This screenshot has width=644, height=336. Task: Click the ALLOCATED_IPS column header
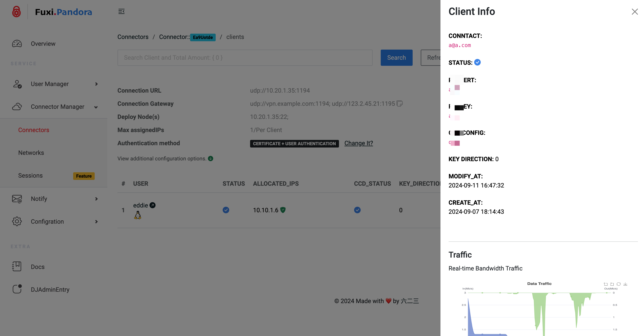[x=276, y=184]
